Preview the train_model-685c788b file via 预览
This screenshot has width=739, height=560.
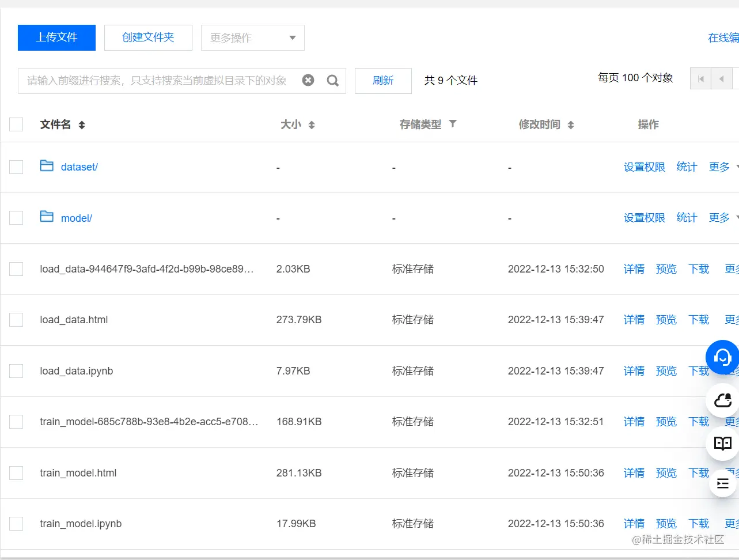coord(666,422)
